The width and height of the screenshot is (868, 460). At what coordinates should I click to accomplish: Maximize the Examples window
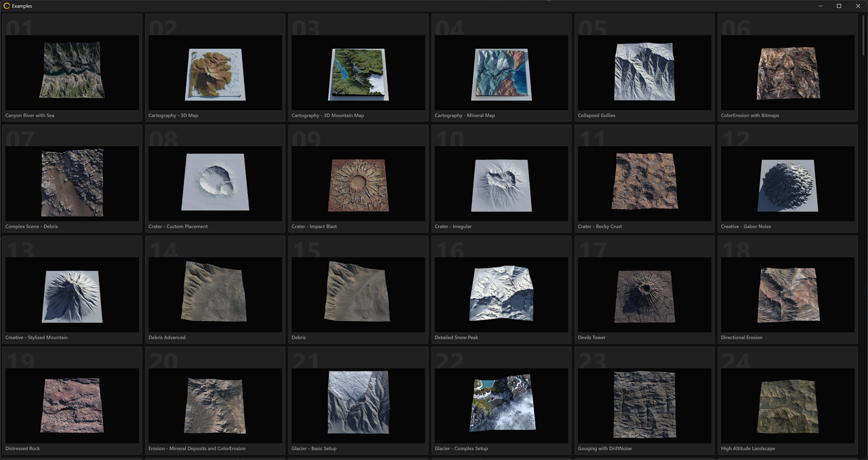tap(839, 6)
